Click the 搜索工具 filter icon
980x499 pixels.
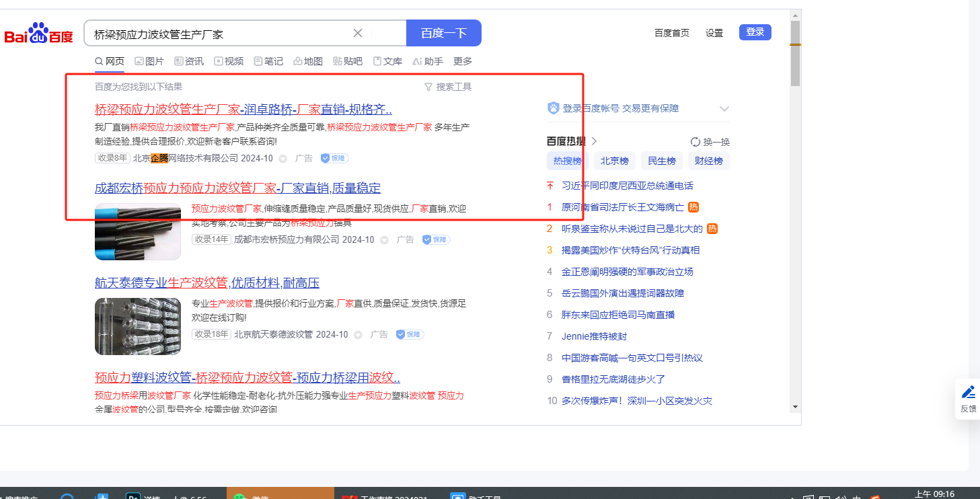click(428, 87)
